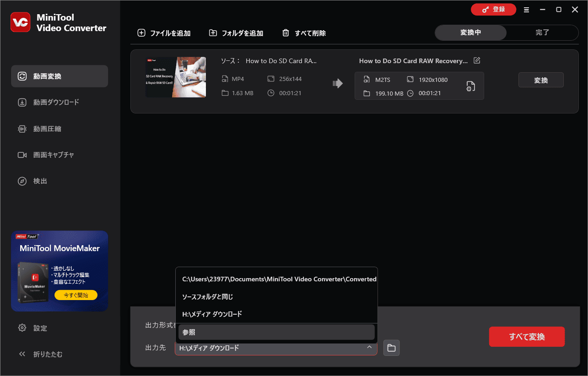588x376 pixels.
Task: Click the ファイルを追加 button
Action: [x=164, y=33]
